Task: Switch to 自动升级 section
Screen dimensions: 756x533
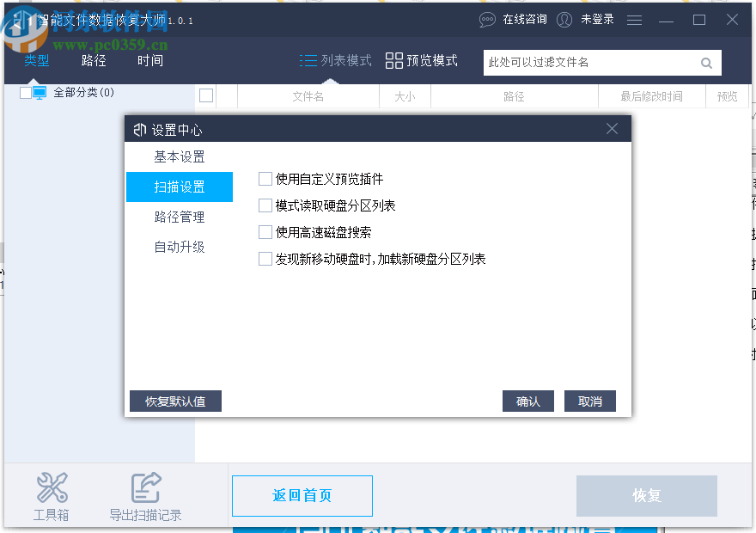Action: pos(179,247)
